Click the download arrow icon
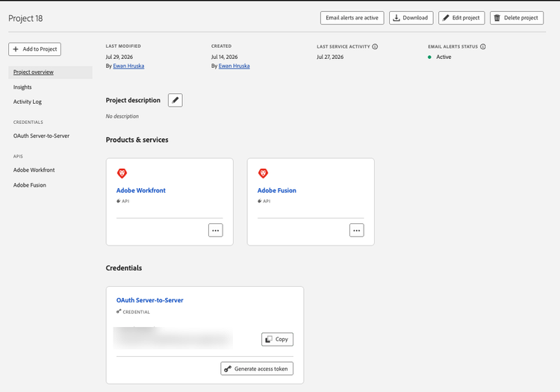560x392 pixels. 396,18
